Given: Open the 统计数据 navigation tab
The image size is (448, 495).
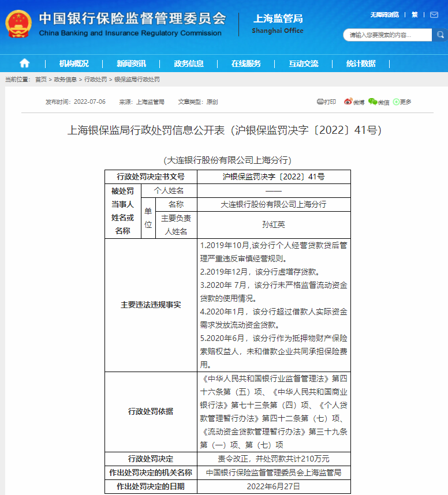Looking at the screenshot, I should click(361, 63).
